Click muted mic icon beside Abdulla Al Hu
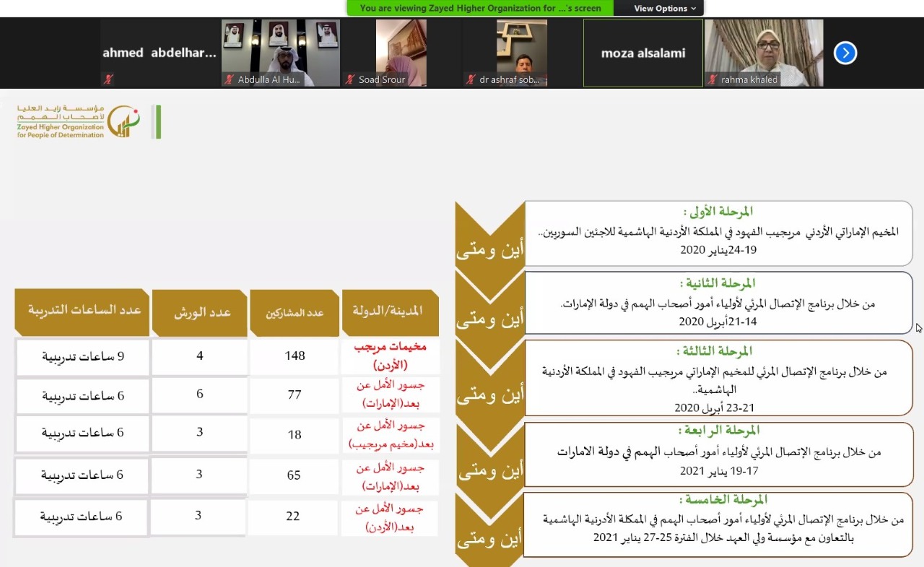Image resolution: width=924 pixels, height=567 pixels. [x=229, y=79]
